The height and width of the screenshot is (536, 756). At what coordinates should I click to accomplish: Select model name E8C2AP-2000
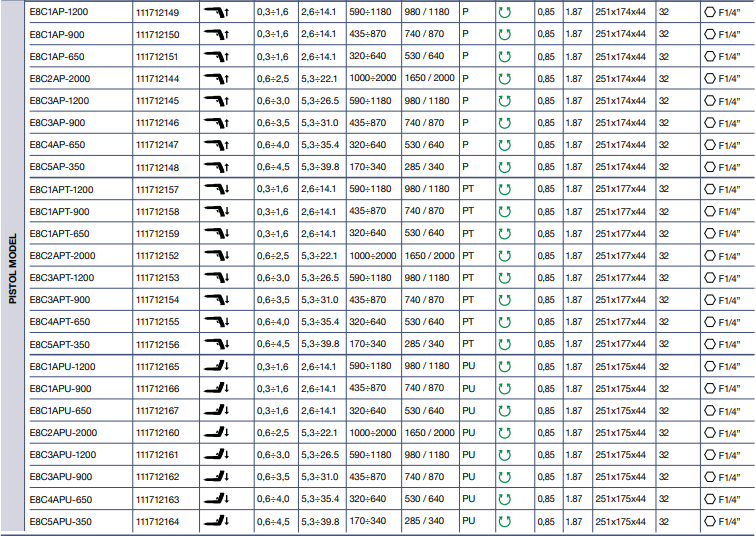click(60, 78)
